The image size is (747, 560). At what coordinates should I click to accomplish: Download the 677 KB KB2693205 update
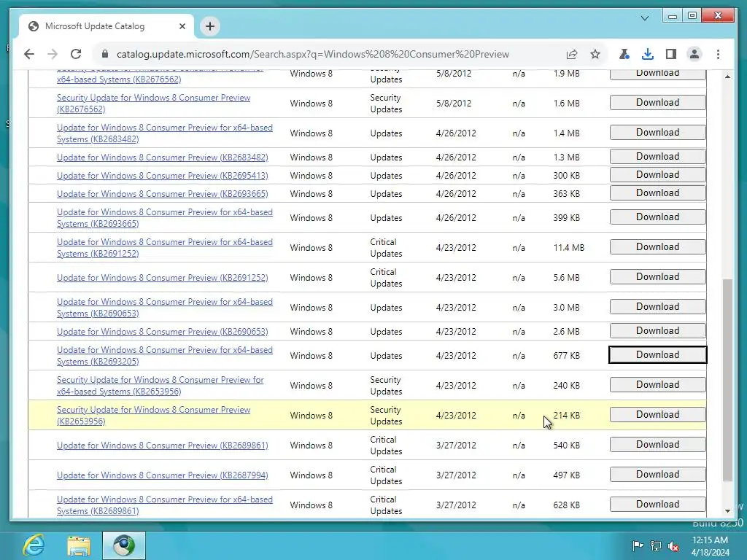tap(657, 355)
